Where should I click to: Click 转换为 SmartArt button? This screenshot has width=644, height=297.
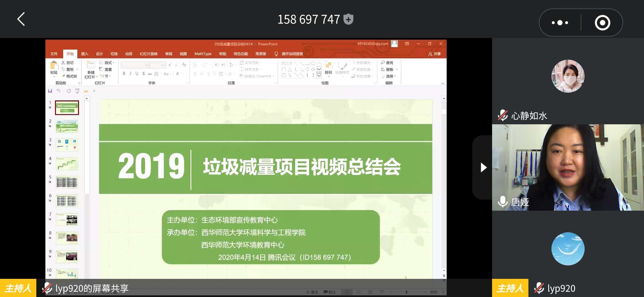pyautogui.click(x=256, y=76)
